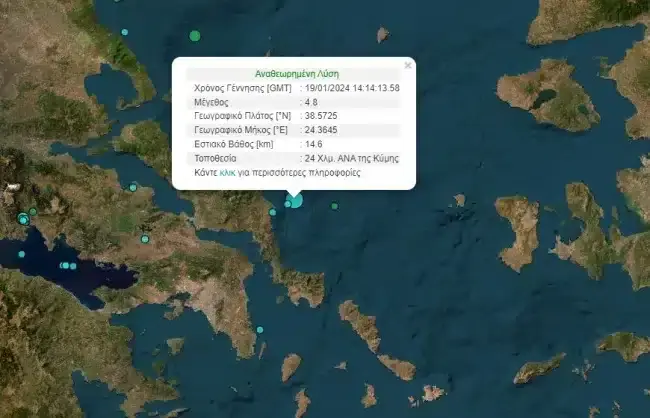This screenshot has width=650, height=418.
Task: Close the earthquake info popup
Action: (x=407, y=66)
